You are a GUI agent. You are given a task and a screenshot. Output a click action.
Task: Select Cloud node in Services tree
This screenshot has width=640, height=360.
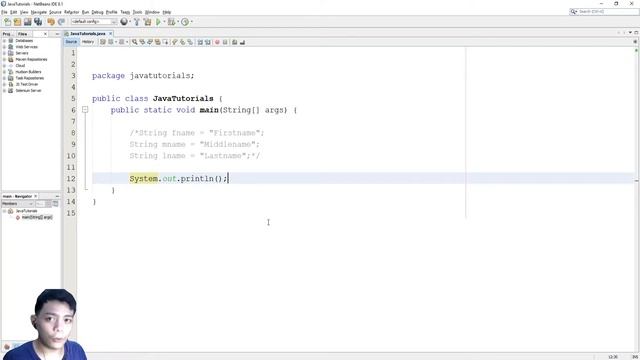click(x=20, y=66)
